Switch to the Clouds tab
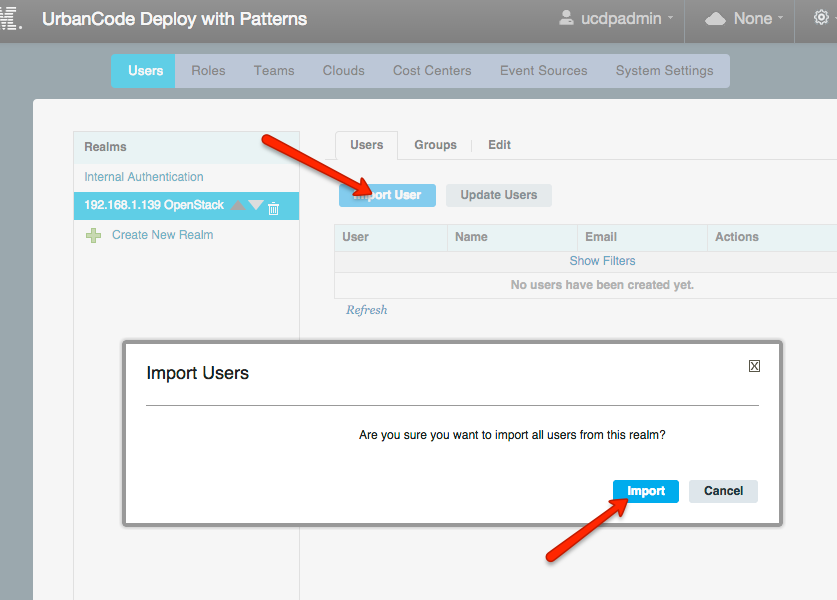This screenshot has height=600, width=837. pos(343,70)
